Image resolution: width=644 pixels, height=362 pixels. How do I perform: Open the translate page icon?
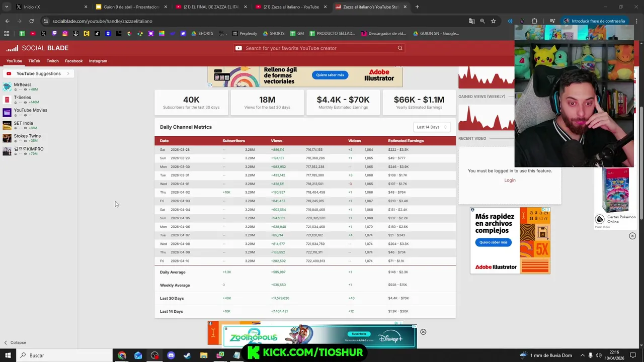click(471, 21)
